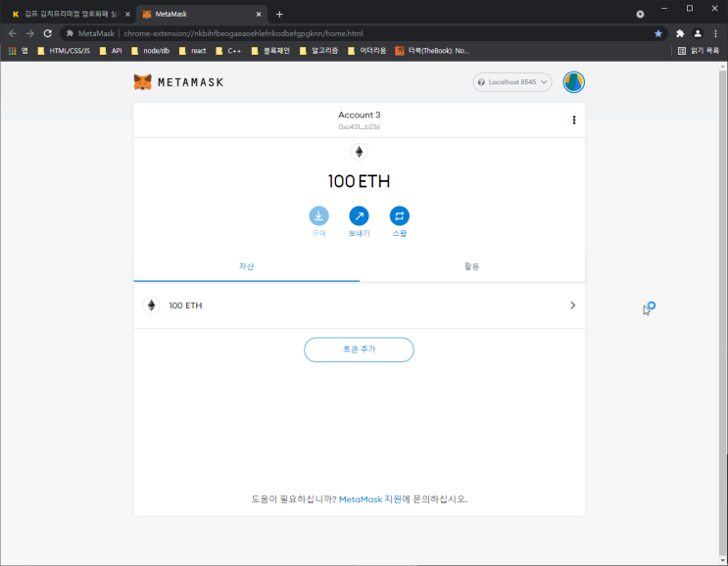The height and width of the screenshot is (566, 728).
Task: Click the chevron on the 100 ETH row
Action: click(x=573, y=306)
